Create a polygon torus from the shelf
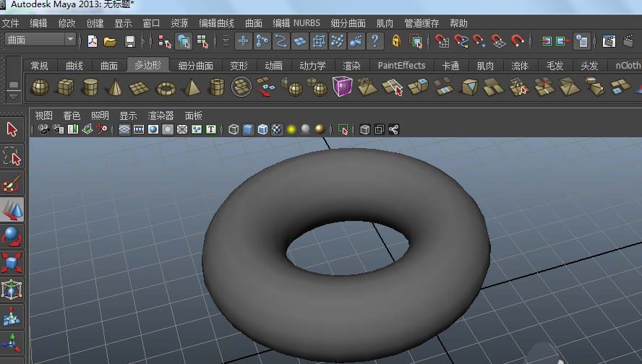 166,88
